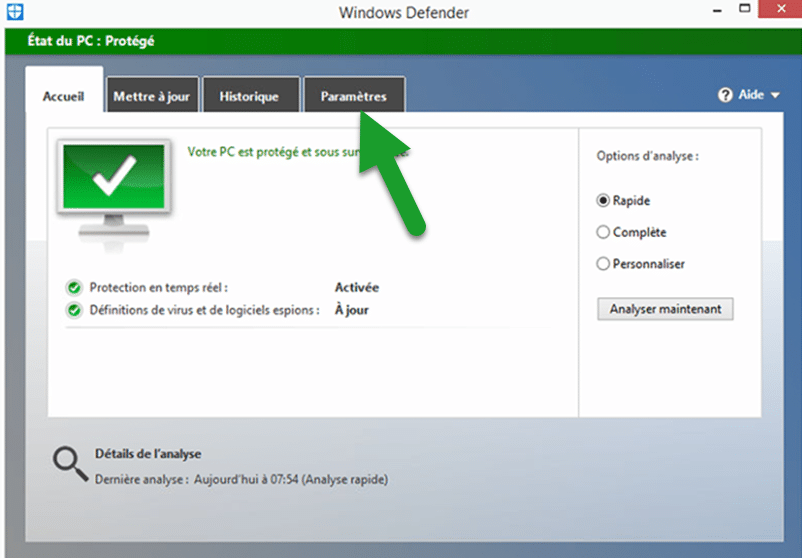Click the magnifying glass scan details icon
Screen dimensions: 802x558
tap(71, 464)
